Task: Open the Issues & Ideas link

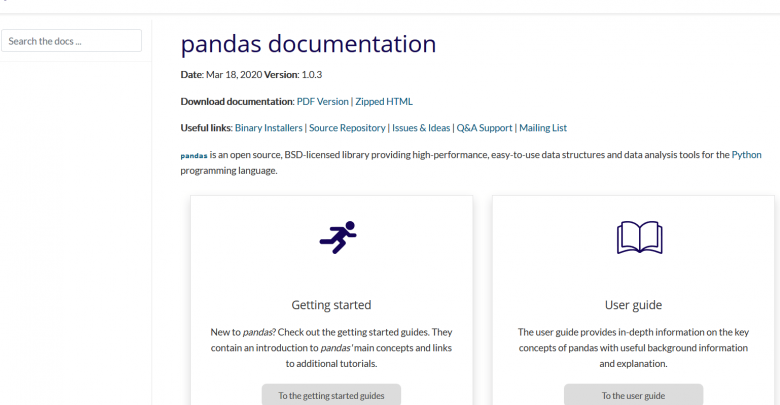Action: tap(421, 128)
